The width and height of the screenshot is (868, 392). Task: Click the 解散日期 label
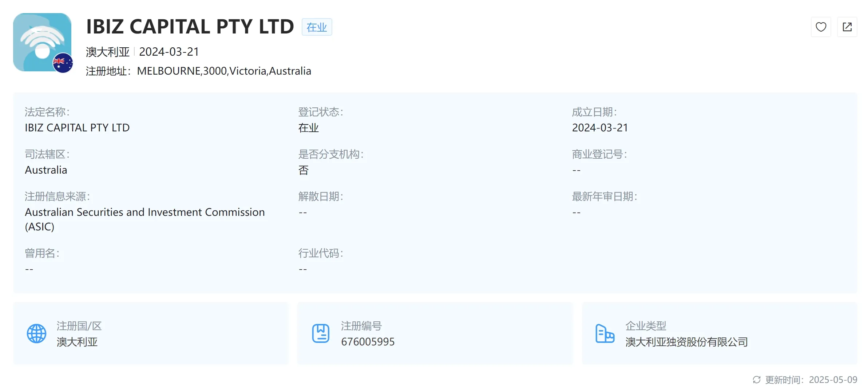(320, 197)
